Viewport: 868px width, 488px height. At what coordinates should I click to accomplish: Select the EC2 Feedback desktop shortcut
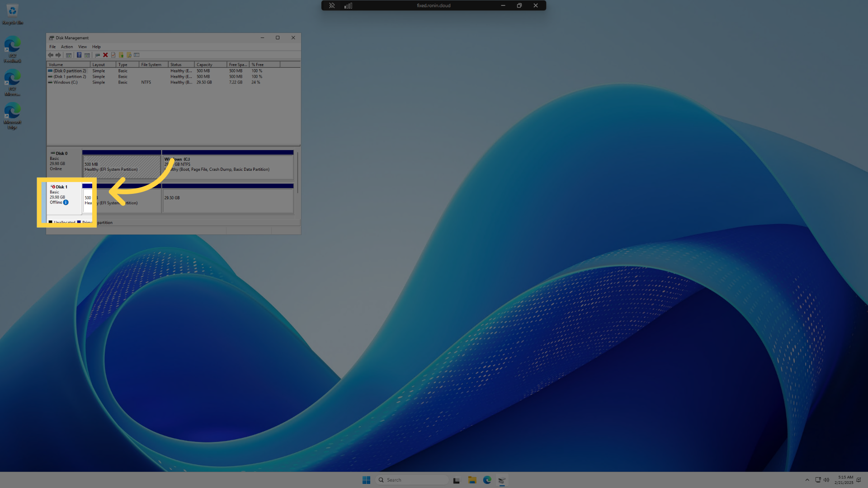12,50
